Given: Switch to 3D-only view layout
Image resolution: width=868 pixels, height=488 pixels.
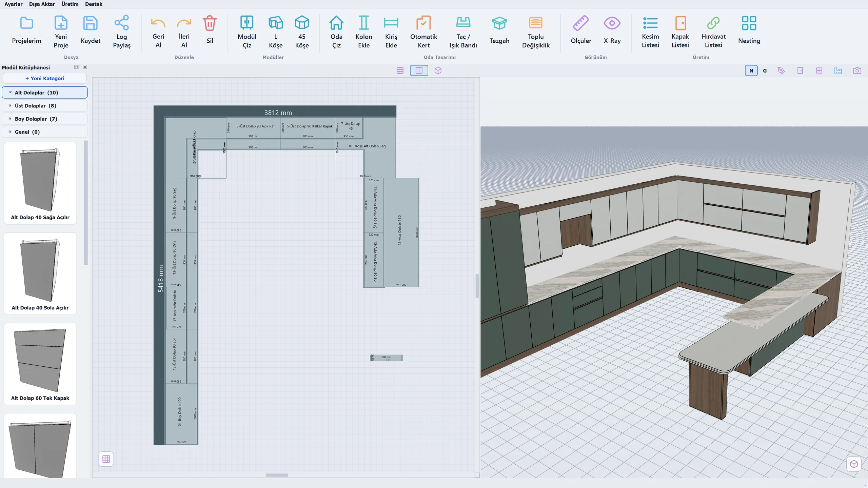Looking at the screenshot, I should click(x=438, y=70).
